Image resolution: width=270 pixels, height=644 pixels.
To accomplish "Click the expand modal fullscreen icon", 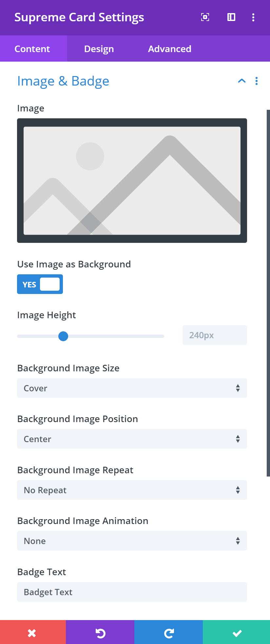I will tap(205, 17).
